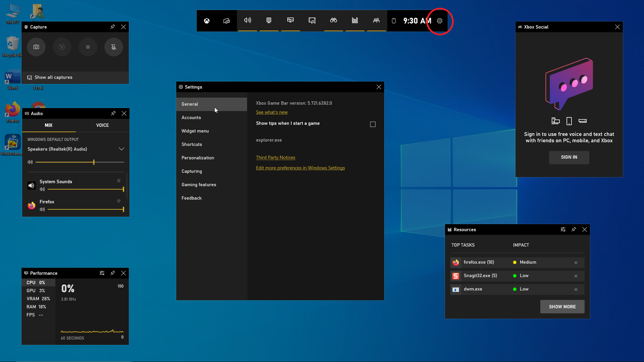The height and width of the screenshot is (362, 644).
Task: Open the widget menu in the Game Bar
Action: coord(227,21)
